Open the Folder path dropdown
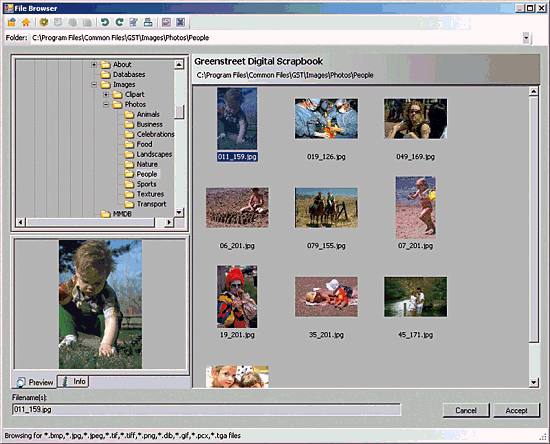This screenshot has width=550, height=444. pos(526,38)
